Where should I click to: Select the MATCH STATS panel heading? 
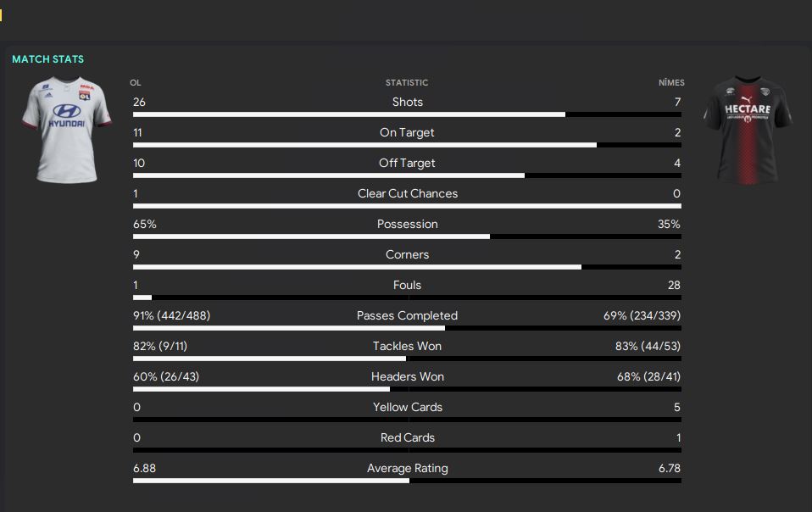48,59
